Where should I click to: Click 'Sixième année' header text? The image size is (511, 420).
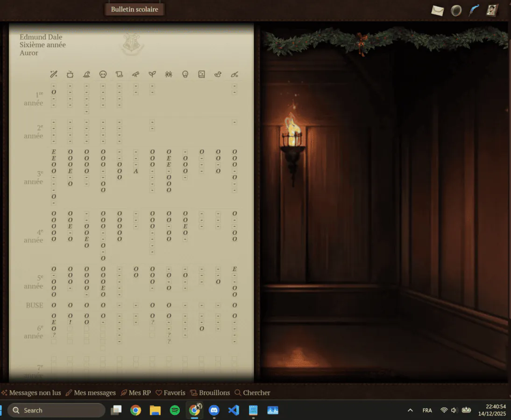[43, 45]
